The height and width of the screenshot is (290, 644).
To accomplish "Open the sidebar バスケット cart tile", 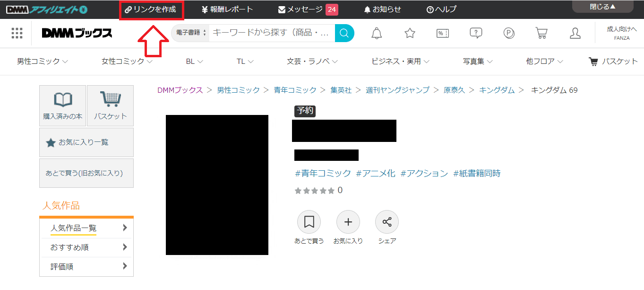I will point(111,105).
